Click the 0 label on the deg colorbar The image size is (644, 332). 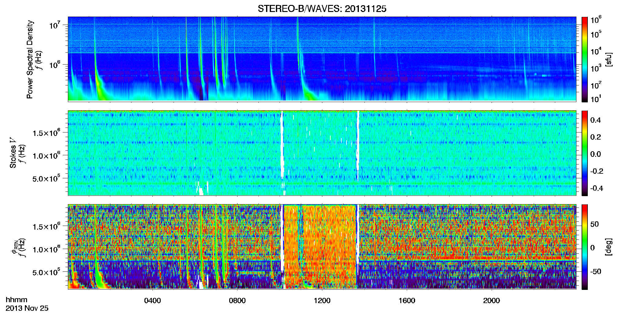[592, 248]
